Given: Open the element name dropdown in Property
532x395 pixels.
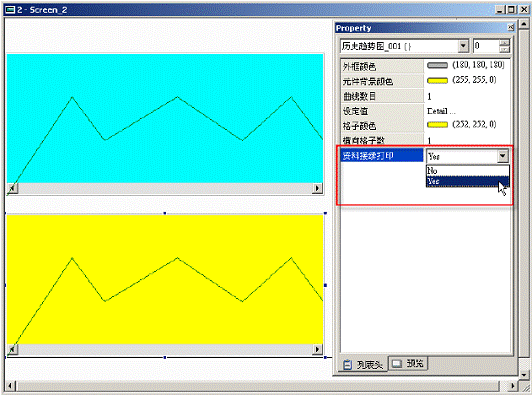Looking at the screenshot, I should click(463, 46).
